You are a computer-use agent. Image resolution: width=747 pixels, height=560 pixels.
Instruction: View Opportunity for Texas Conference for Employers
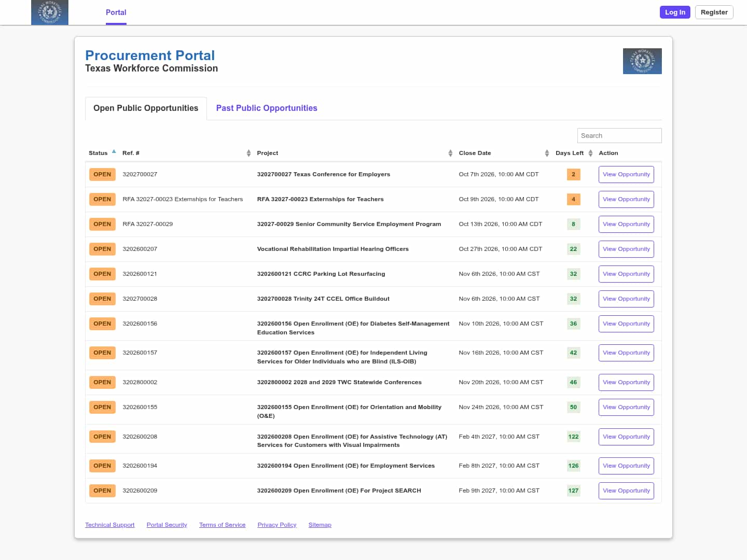point(626,175)
